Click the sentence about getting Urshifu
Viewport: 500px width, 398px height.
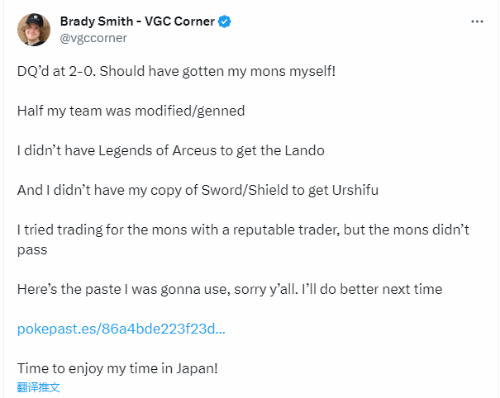pos(198,190)
